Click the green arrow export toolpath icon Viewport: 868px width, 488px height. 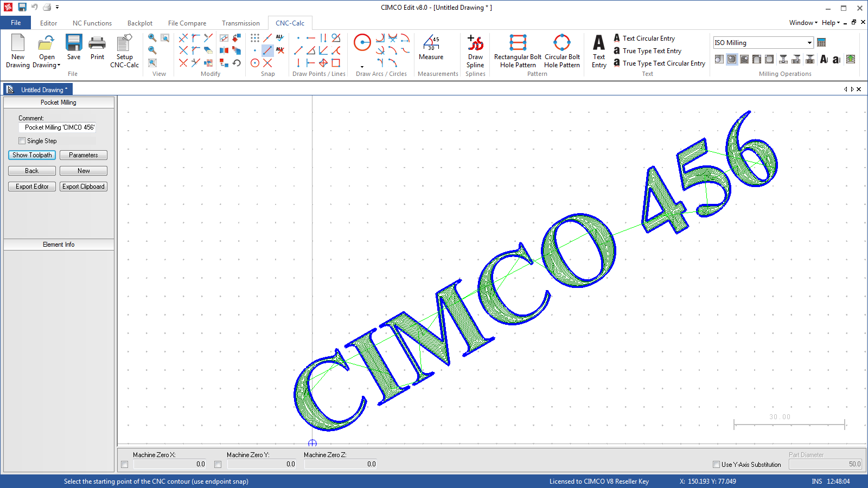click(x=851, y=59)
